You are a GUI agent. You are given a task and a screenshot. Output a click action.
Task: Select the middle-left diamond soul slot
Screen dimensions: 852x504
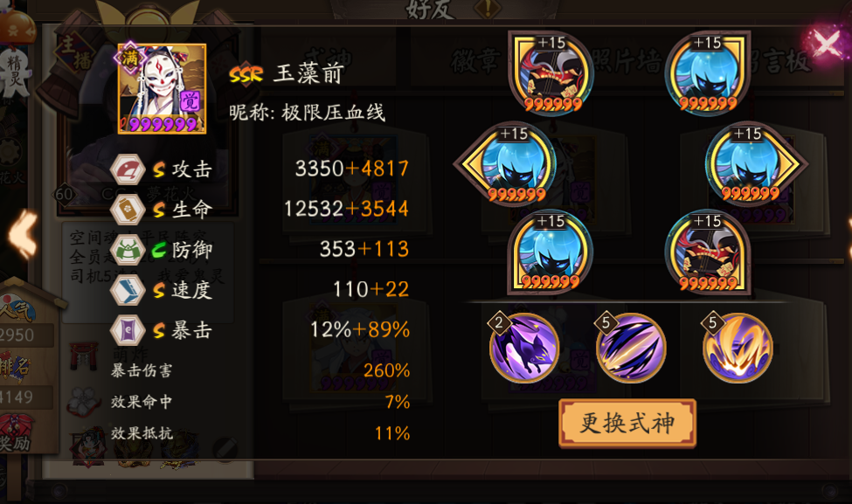(x=507, y=162)
